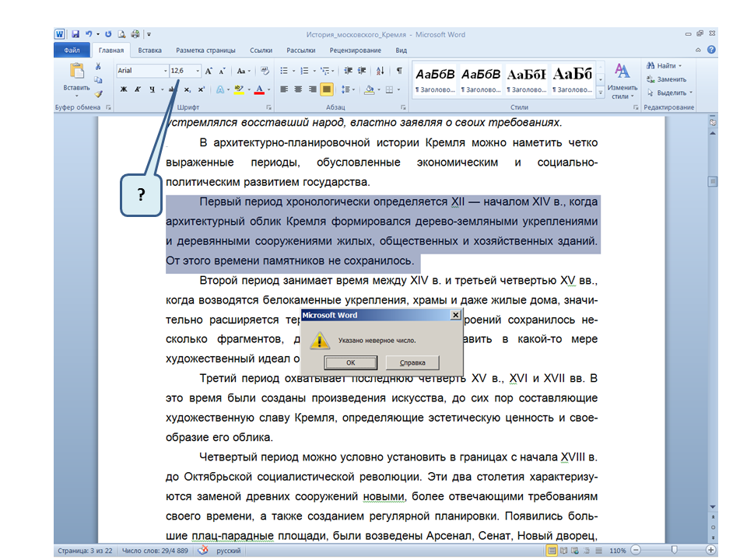Click the center text alignment icon
The height and width of the screenshot is (560, 747).
tap(298, 89)
